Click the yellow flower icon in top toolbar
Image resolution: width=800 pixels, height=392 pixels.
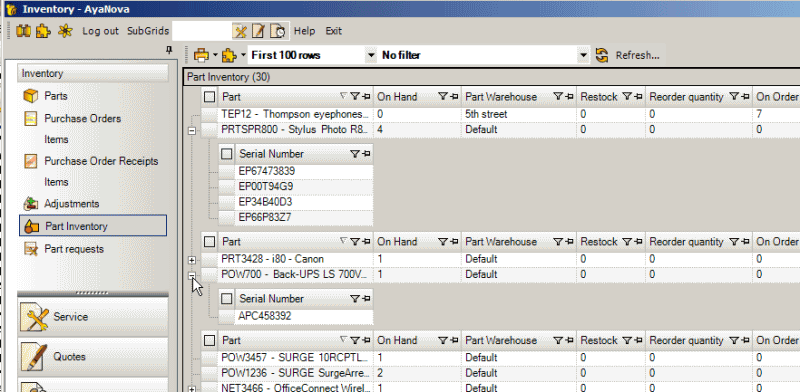click(65, 31)
